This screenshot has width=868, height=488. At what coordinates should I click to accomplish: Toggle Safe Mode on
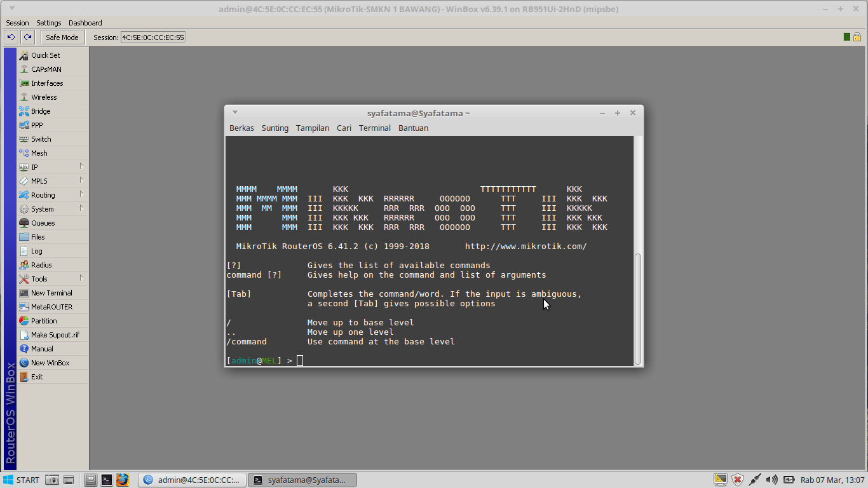coord(62,37)
